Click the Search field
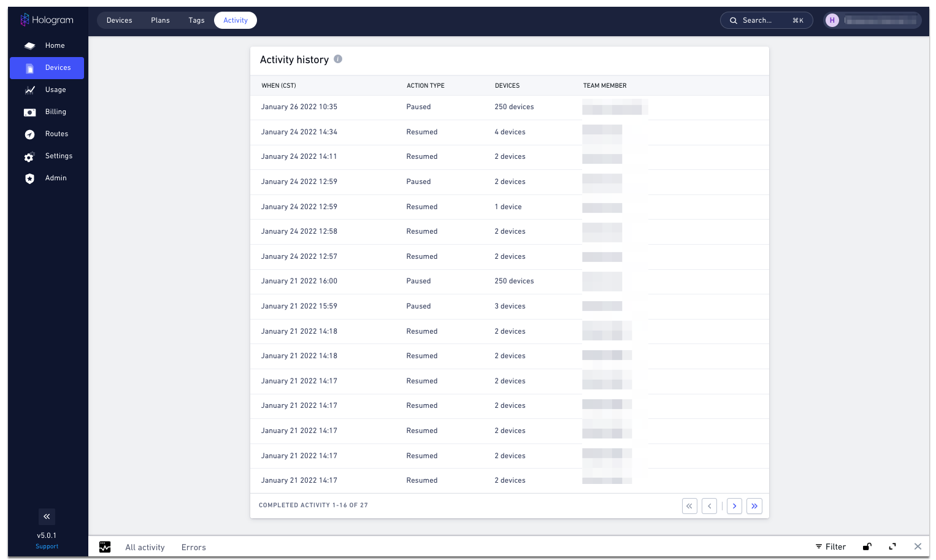Image resolution: width=936 pixels, height=560 pixels. coord(766,20)
